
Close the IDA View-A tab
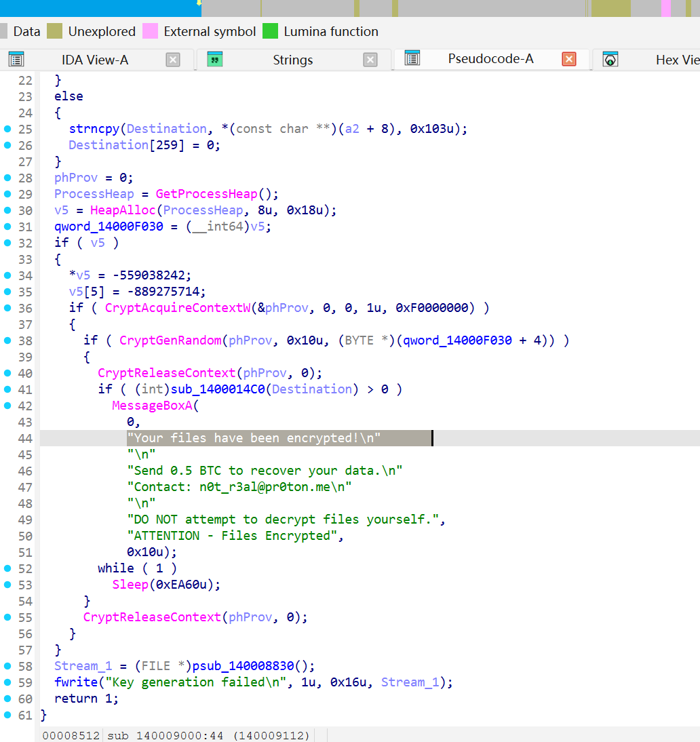[173, 60]
